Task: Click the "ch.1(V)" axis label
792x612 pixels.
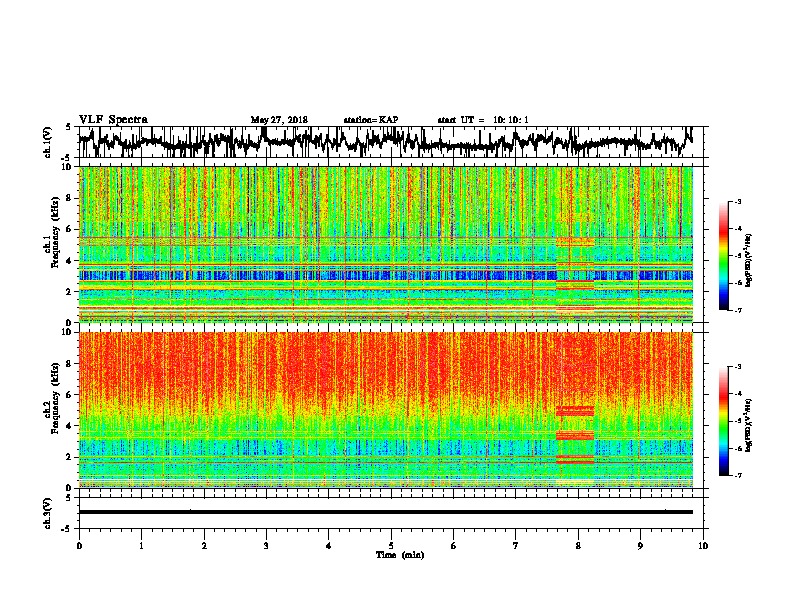Action: 47,142
